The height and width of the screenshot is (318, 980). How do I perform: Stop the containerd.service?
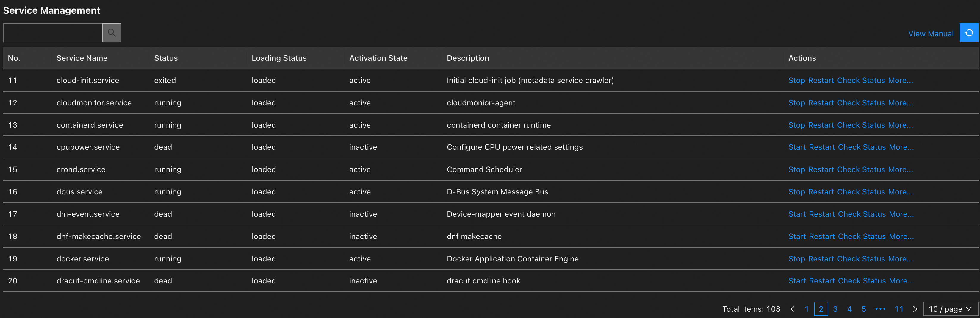796,125
